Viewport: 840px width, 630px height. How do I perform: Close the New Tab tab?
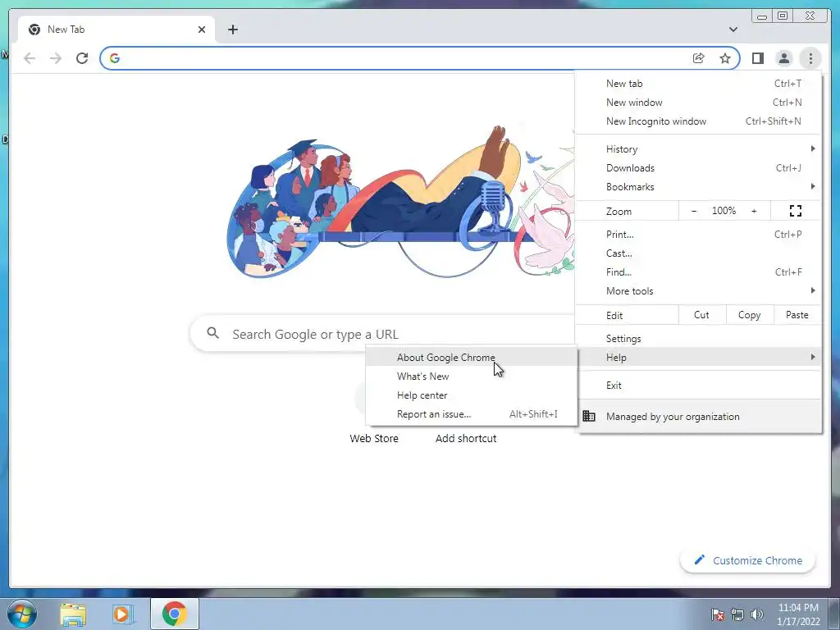pos(202,30)
